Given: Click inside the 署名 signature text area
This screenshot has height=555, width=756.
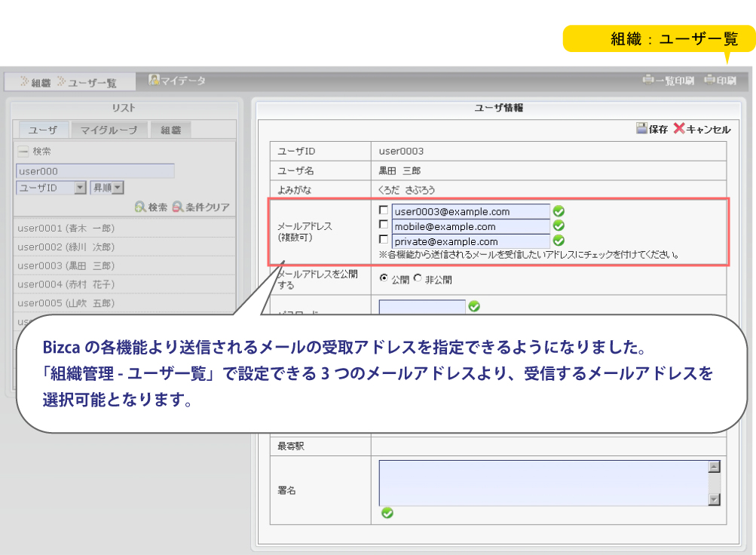Looking at the screenshot, I should click(x=544, y=483).
